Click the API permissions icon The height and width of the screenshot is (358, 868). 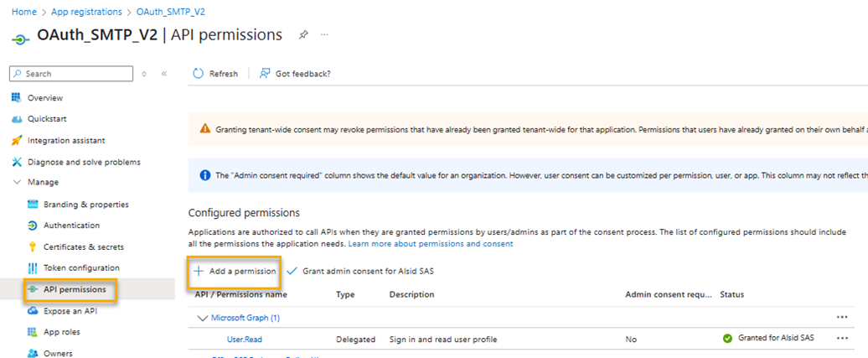(x=33, y=289)
